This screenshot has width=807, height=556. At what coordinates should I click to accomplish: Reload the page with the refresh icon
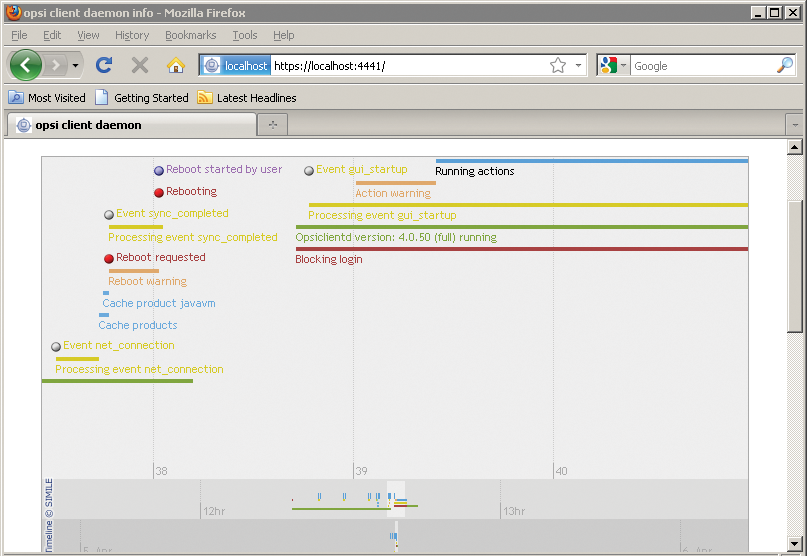click(103, 65)
